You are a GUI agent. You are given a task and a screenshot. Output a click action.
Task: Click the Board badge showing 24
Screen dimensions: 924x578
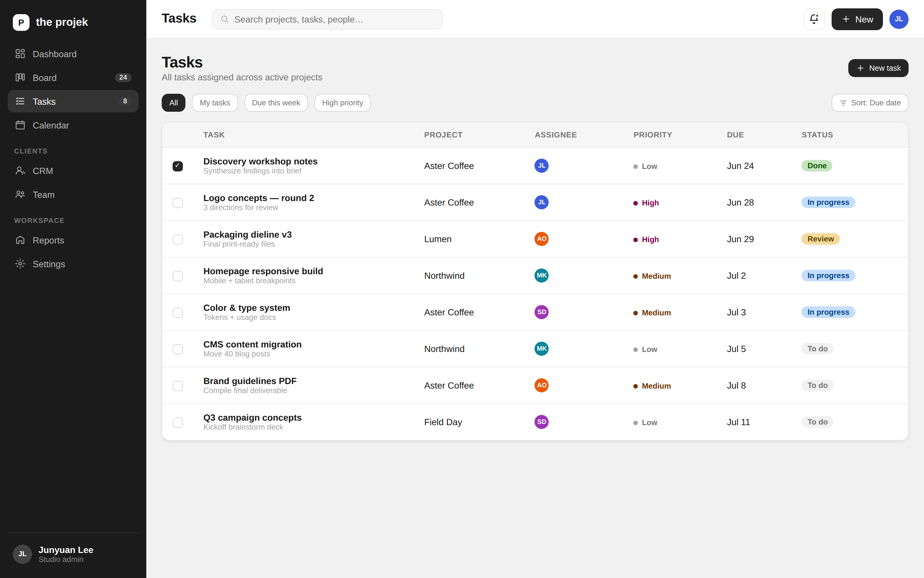click(123, 78)
